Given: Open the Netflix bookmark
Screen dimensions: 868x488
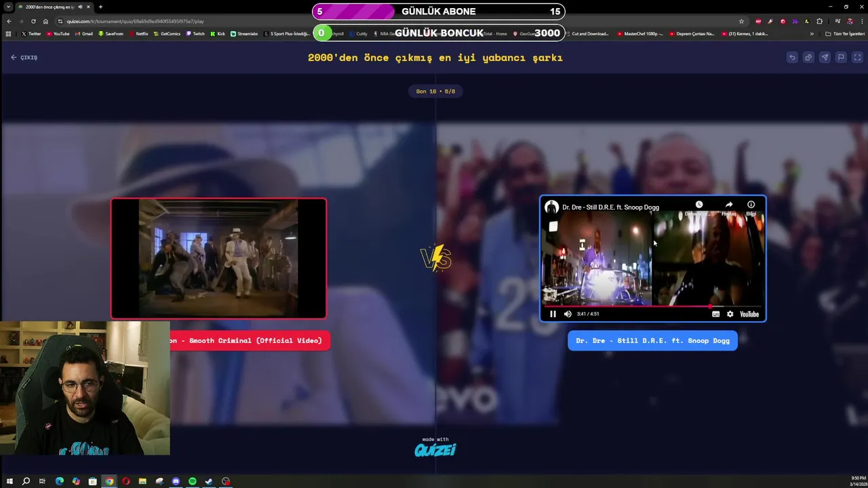Looking at the screenshot, I should point(139,34).
